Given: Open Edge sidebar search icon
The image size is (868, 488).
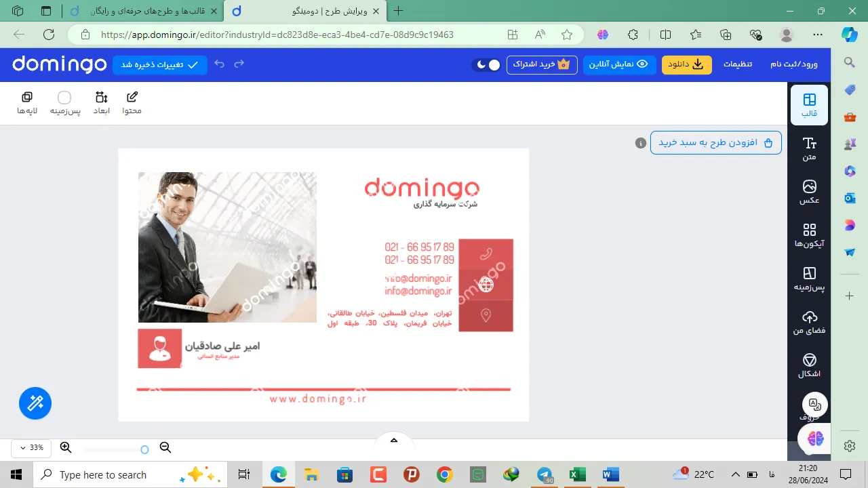Looking at the screenshot, I should point(850,62).
